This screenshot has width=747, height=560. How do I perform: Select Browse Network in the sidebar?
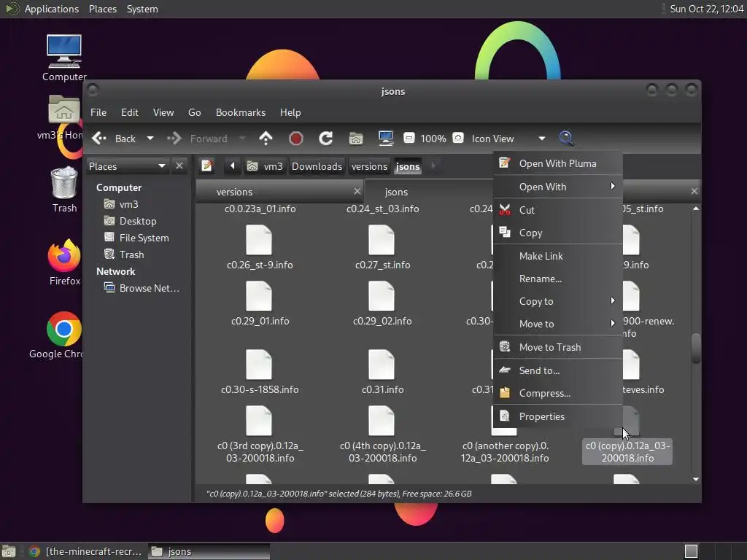(x=149, y=288)
